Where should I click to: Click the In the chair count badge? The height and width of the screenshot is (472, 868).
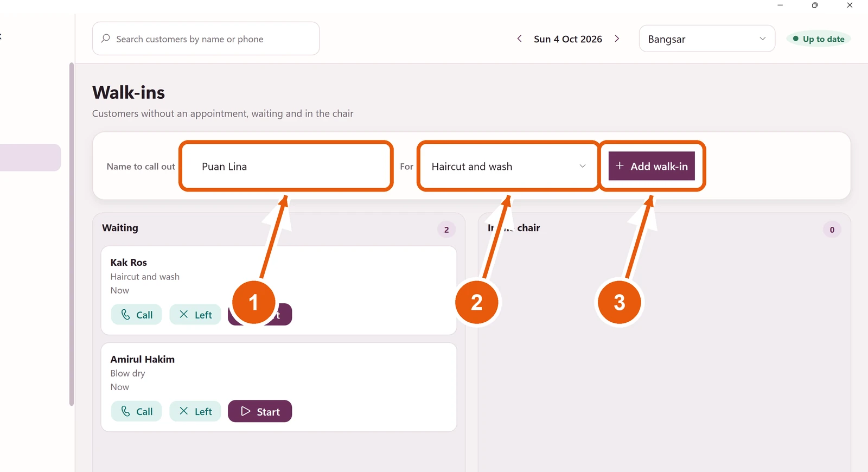pyautogui.click(x=832, y=229)
